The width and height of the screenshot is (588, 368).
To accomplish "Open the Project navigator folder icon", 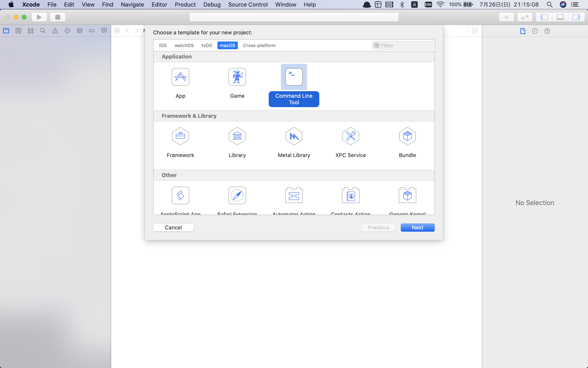I will point(6,31).
